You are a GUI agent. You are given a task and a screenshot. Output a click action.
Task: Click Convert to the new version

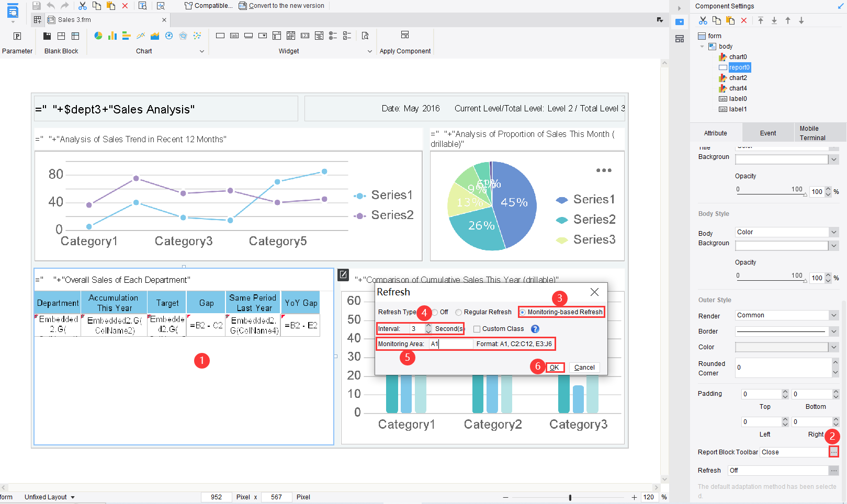pyautogui.click(x=281, y=6)
